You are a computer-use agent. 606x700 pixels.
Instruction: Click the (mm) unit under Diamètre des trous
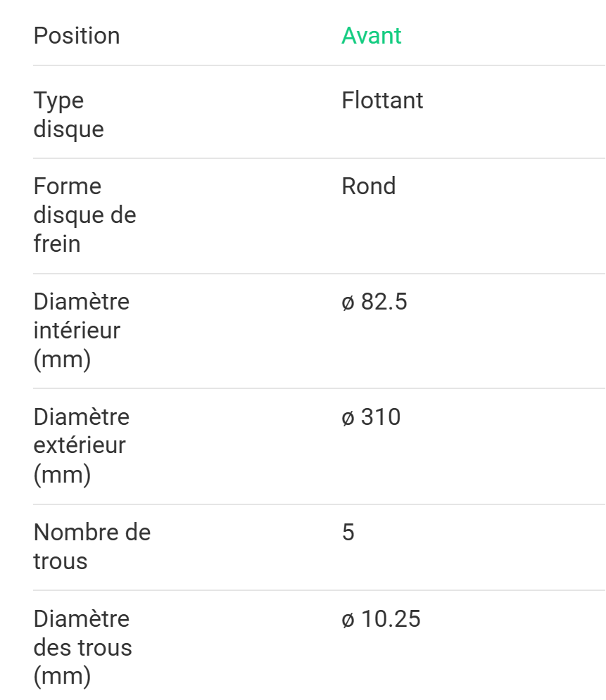(x=62, y=676)
